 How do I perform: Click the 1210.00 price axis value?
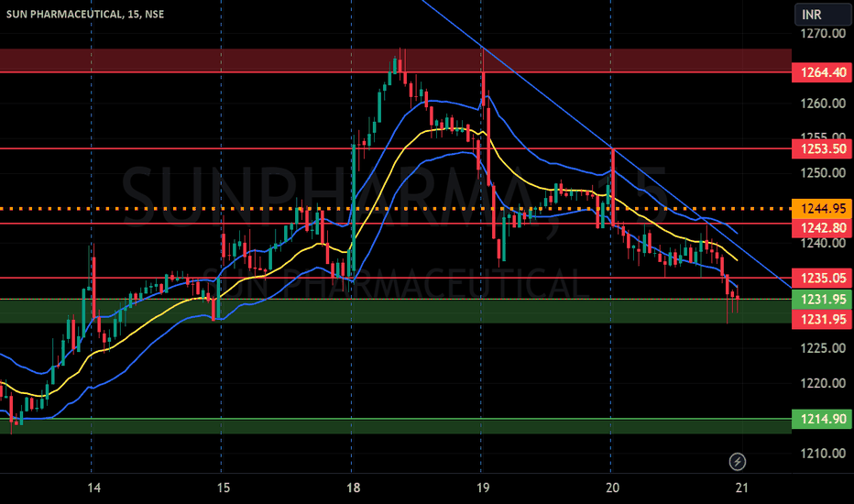click(823, 454)
